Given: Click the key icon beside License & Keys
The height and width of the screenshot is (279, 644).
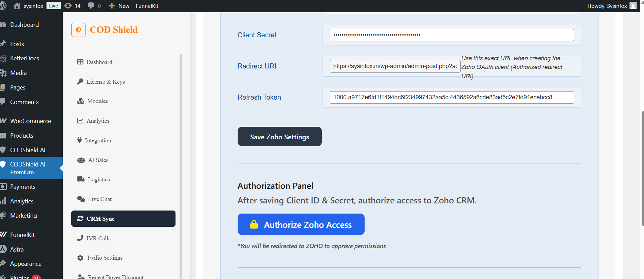Looking at the screenshot, I should [80, 81].
